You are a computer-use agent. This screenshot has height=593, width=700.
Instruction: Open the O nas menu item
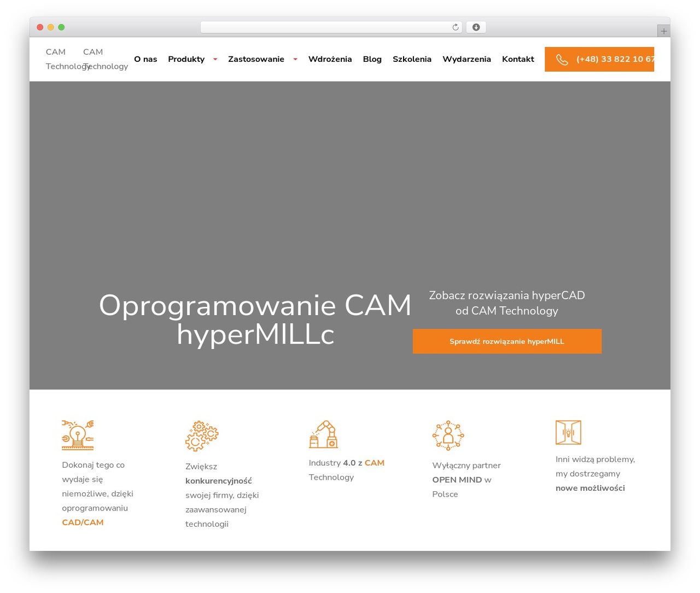pos(145,59)
